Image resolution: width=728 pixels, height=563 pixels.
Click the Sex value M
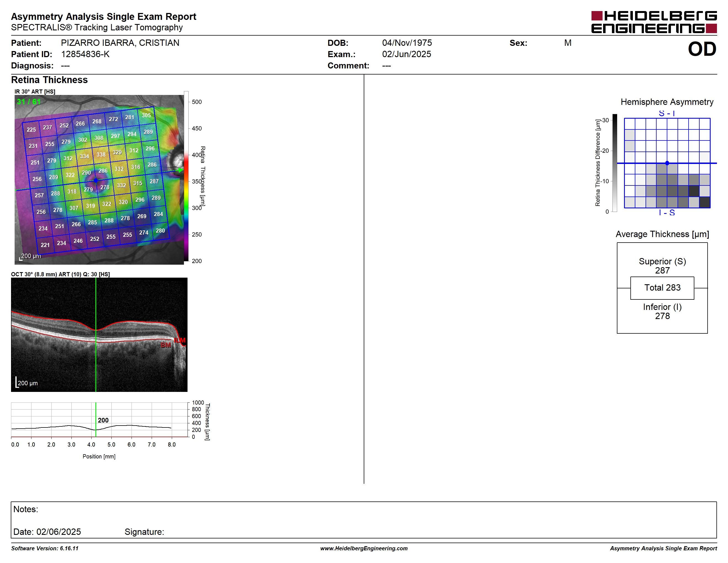(x=568, y=43)
